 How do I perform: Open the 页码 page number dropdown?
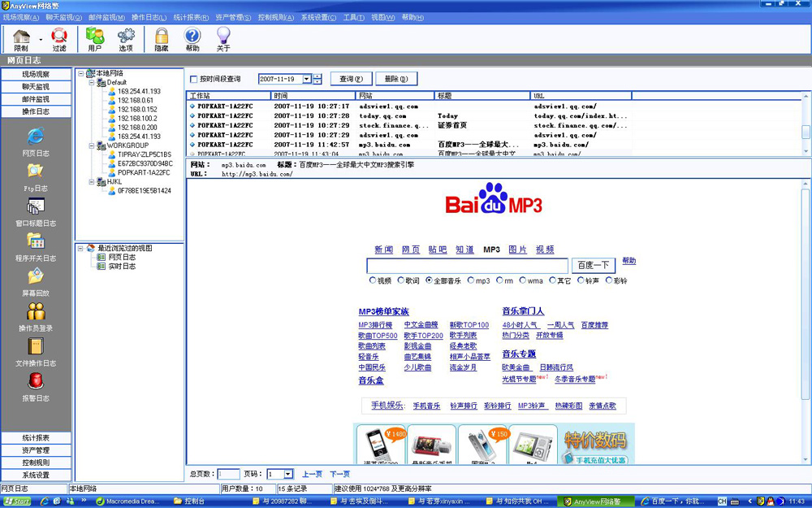[x=288, y=474]
